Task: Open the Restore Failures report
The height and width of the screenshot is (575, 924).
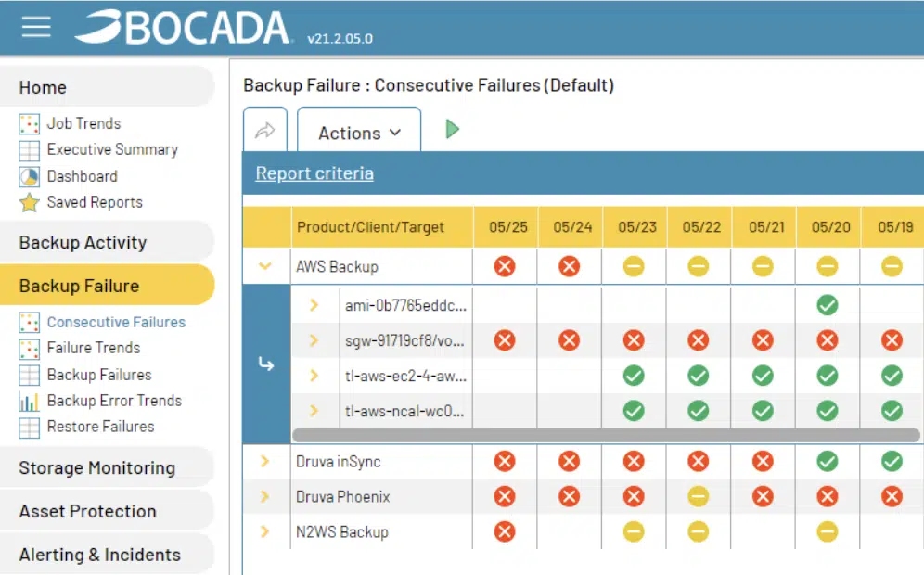Action: coord(101,427)
